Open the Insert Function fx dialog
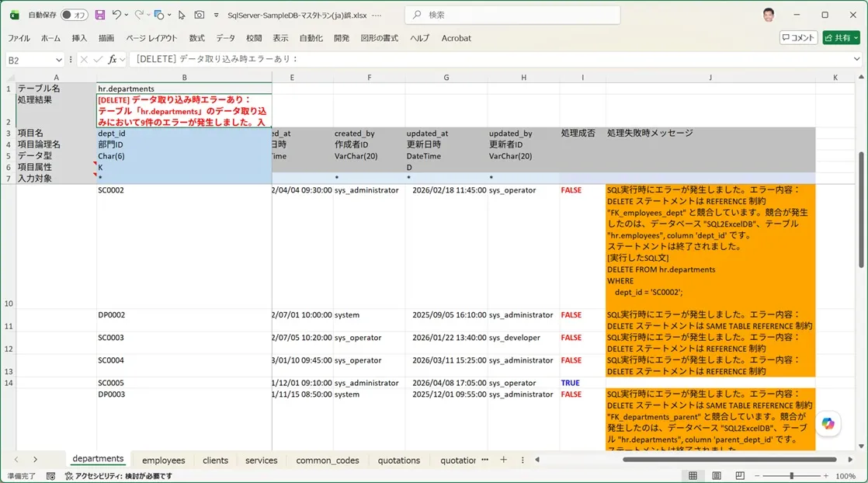 click(x=113, y=59)
